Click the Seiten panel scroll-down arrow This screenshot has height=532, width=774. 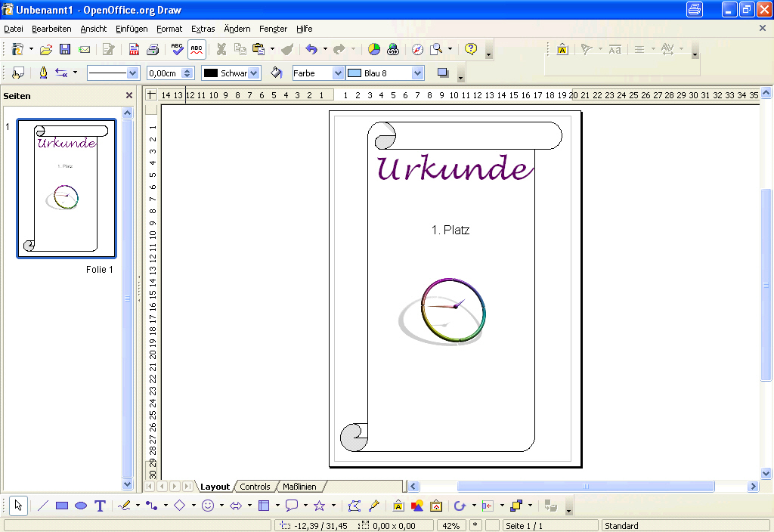pyautogui.click(x=127, y=484)
